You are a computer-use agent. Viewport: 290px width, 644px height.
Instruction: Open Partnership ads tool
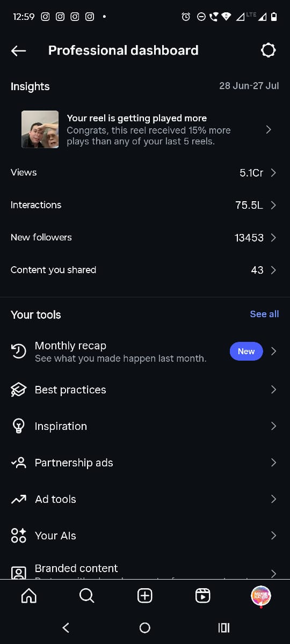click(x=145, y=463)
